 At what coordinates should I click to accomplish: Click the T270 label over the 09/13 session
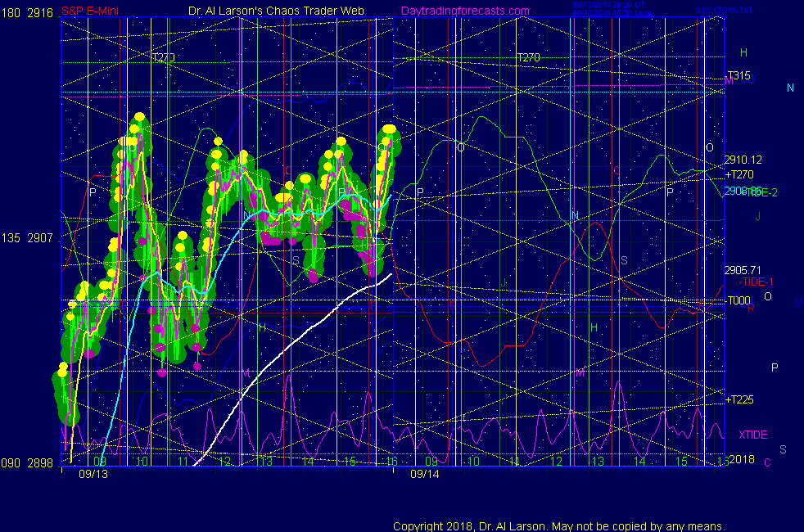pos(163,57)
